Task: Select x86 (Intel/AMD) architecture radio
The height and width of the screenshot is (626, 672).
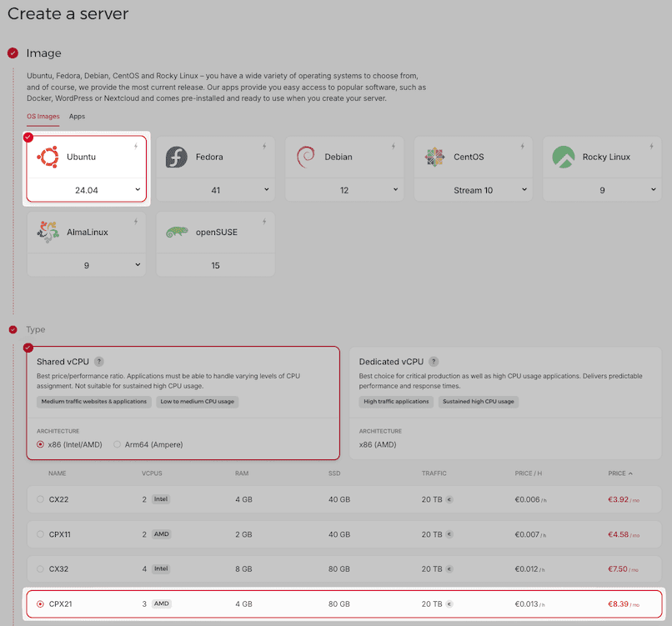Action: tap(40, 444)
